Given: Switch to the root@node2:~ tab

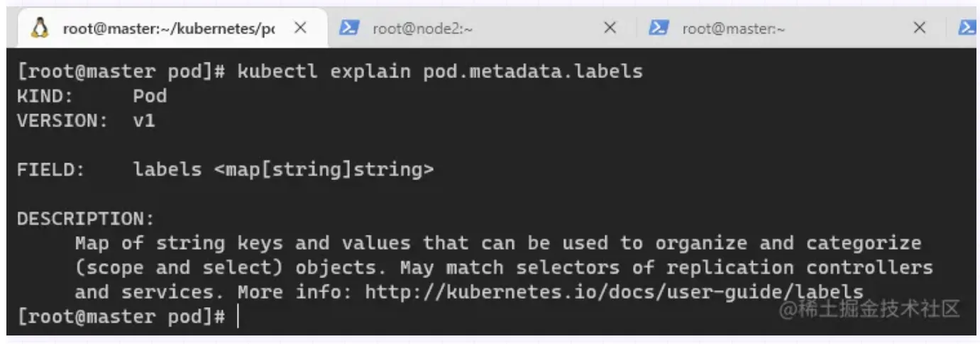Looking at the screenshot, I should [x=423, y=28].
